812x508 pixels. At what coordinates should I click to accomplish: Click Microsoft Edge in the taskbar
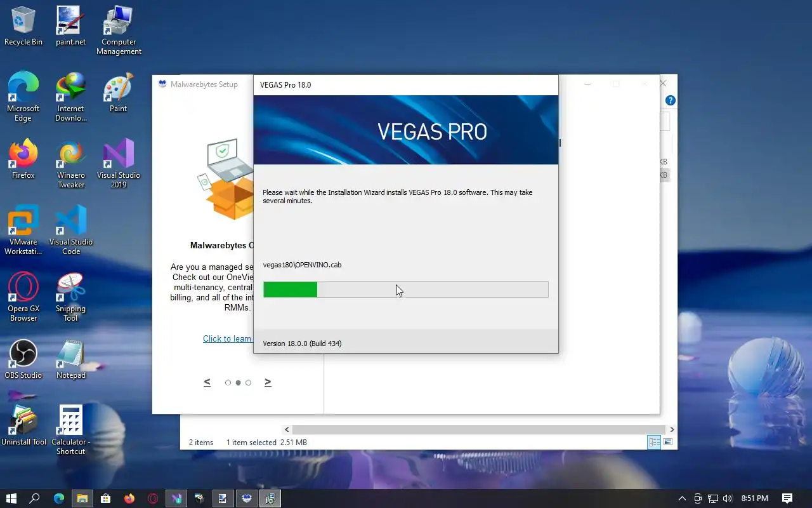[58, 498]
